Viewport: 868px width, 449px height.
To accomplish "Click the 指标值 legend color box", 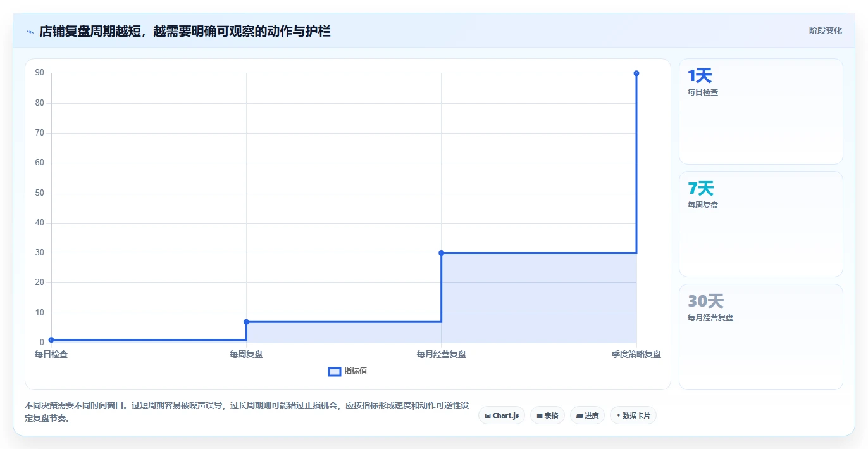I will click(335, 371).
